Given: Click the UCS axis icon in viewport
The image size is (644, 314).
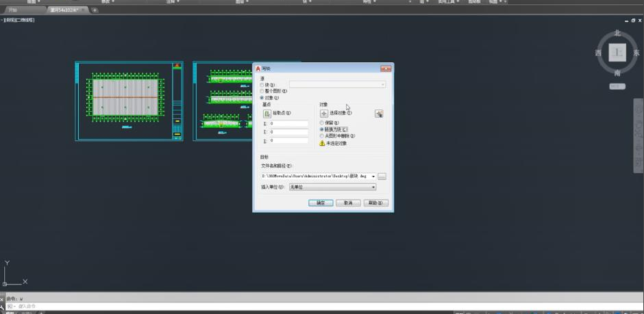Looking at the screenshot, I should (x=15, y=274).
